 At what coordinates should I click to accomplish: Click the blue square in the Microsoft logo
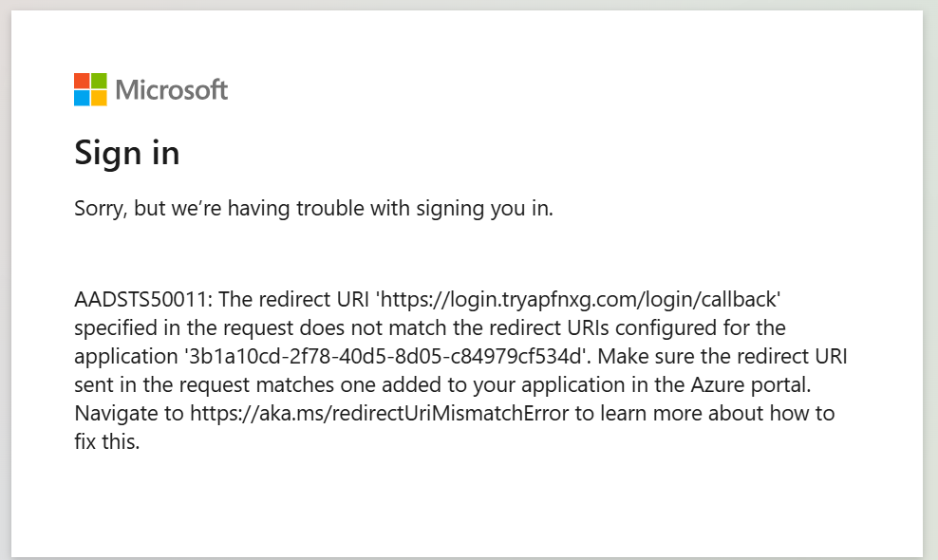[x=82, y=98]
